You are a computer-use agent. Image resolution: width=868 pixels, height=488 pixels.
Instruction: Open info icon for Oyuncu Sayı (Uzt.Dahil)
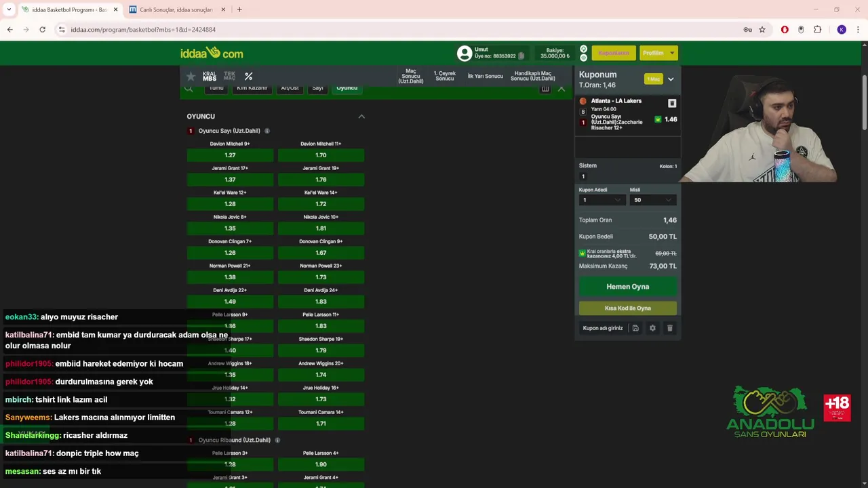[267, 131]
